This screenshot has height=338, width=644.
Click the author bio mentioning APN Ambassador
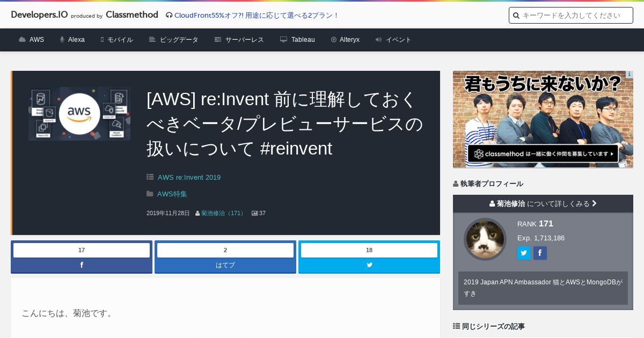pyautogui.click(x=543, y=288)
